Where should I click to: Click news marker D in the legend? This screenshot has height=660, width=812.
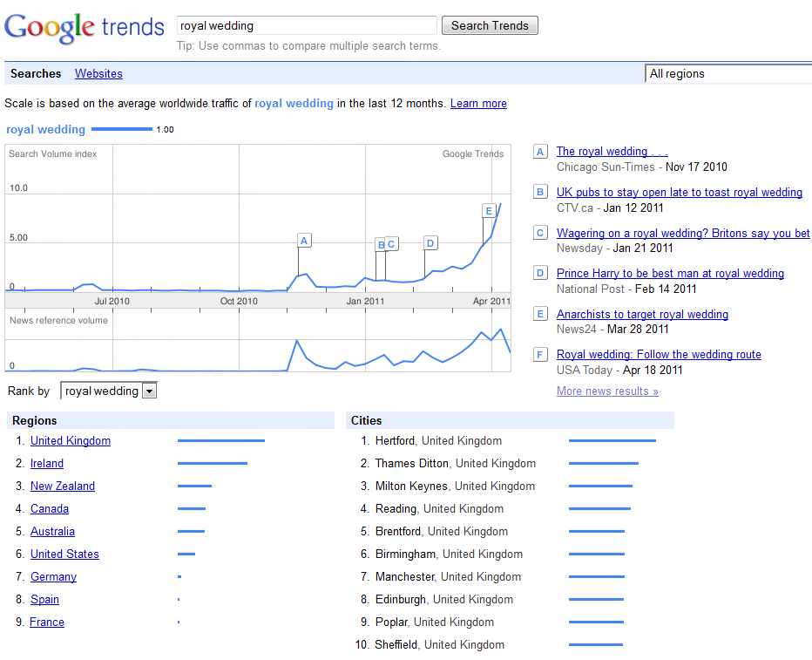540,274
